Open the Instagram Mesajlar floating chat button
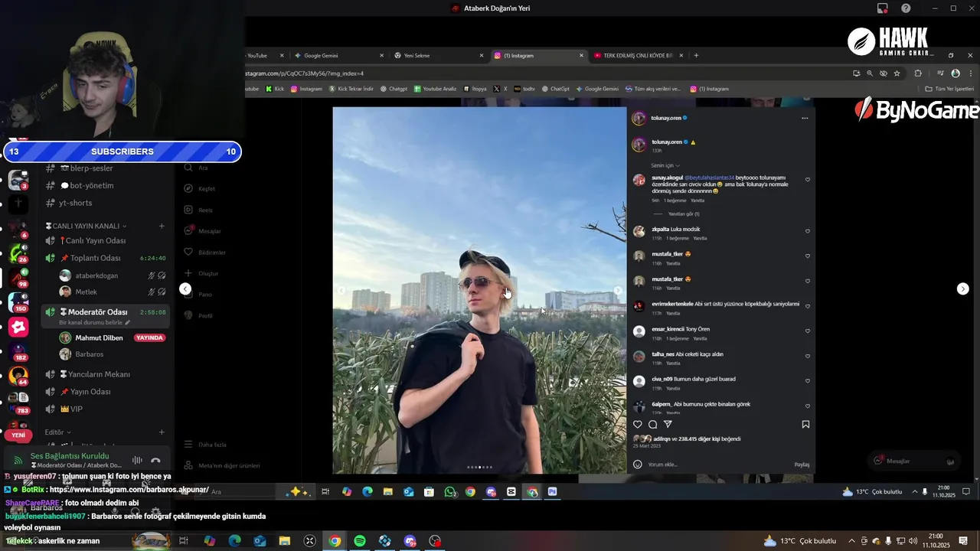Viewport: 980px width, 551px height. coord(913,461)
